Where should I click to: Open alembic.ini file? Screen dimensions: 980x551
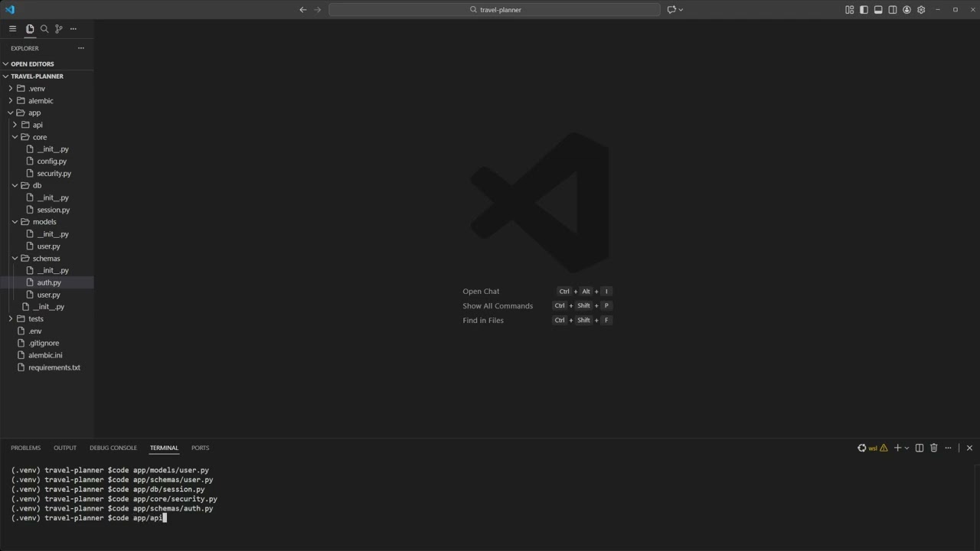[x=47, y=355]
